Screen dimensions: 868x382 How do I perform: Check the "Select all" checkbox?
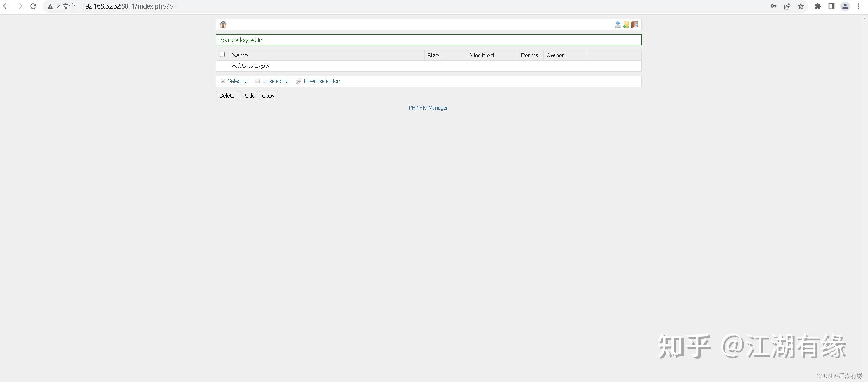coord(223,81)
